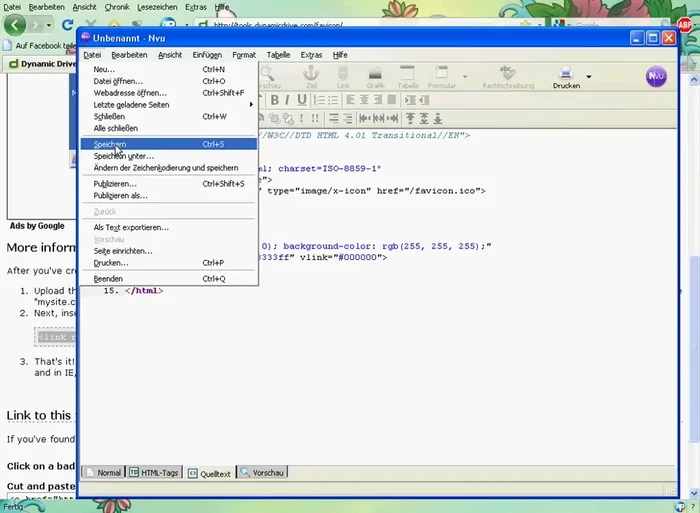700x513 pixels.
Task: Click Firefox page scrollbar down arrow
Action: (x=694, y=493)
